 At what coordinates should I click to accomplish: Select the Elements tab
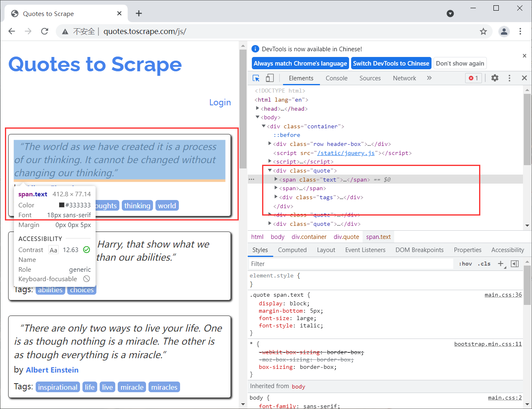[301, 78]
